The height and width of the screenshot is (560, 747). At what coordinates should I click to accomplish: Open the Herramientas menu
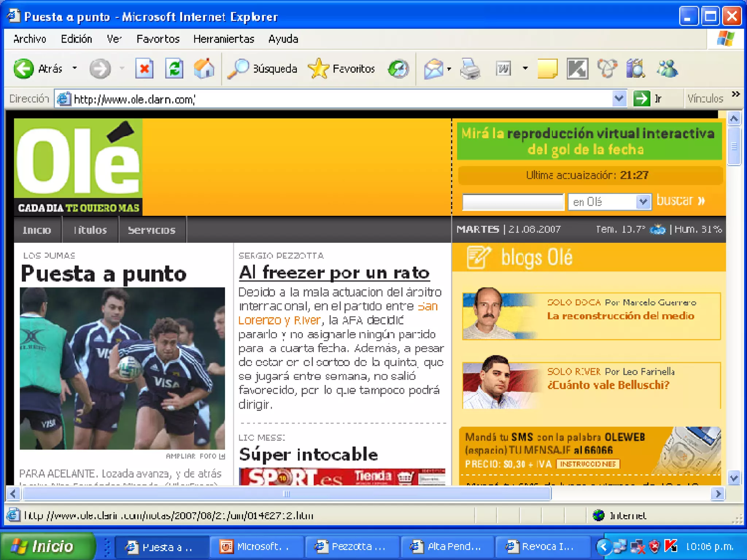(224, 39)
